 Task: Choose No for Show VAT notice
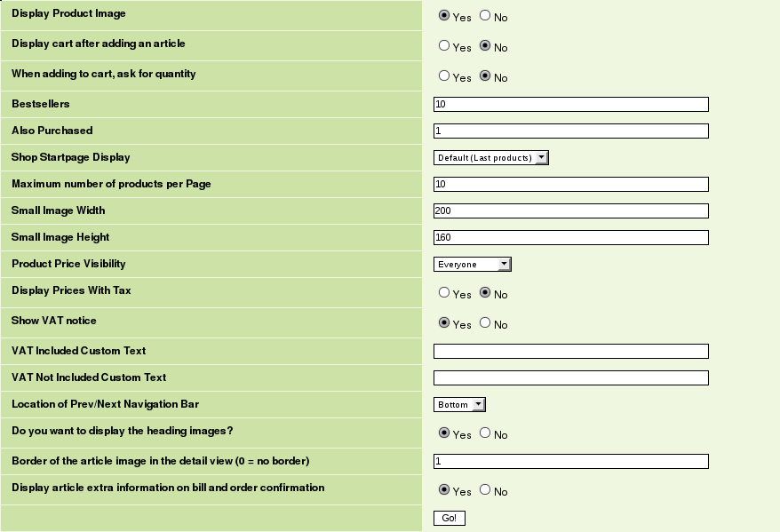pos(485,323)
